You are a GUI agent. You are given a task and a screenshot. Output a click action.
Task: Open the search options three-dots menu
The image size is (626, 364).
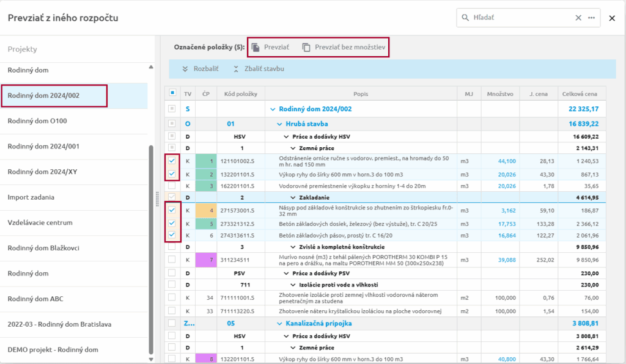(591, 18)
